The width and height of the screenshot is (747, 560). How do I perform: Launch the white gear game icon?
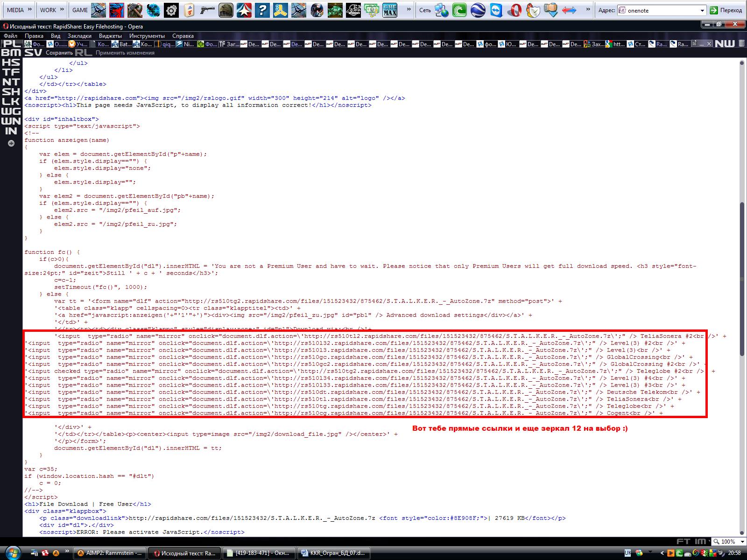171,10
